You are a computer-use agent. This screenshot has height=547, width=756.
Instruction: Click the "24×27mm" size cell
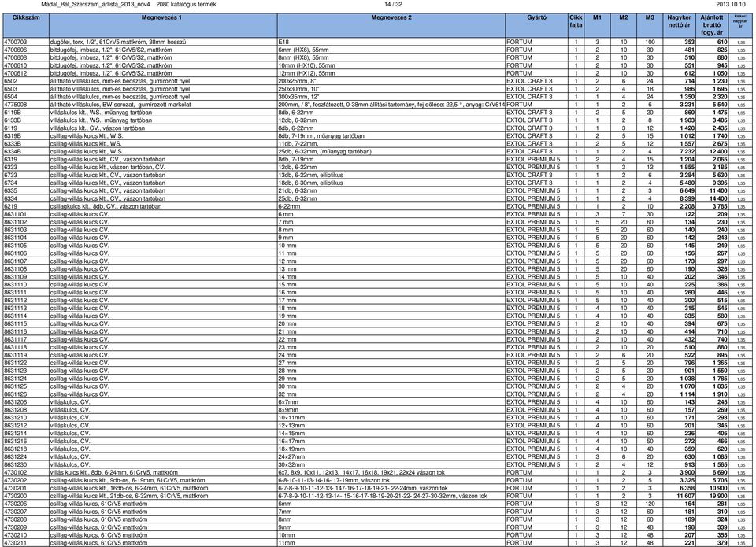click(291, 456)
